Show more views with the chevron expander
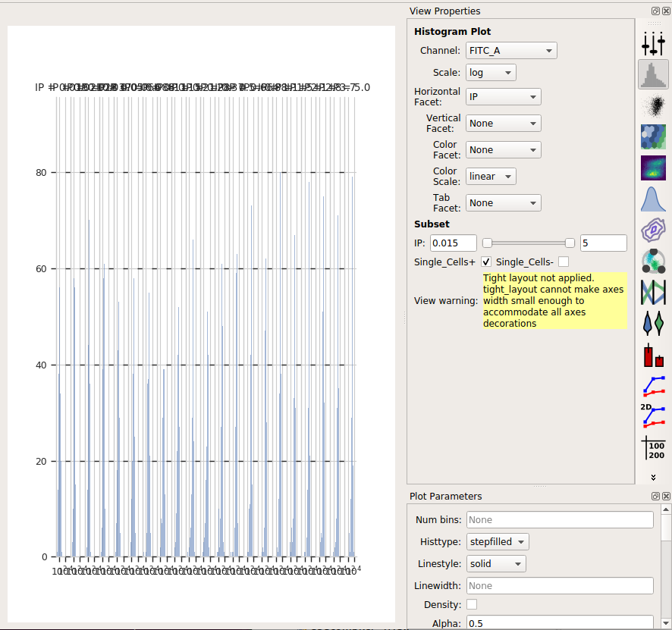 pos(653,477)
